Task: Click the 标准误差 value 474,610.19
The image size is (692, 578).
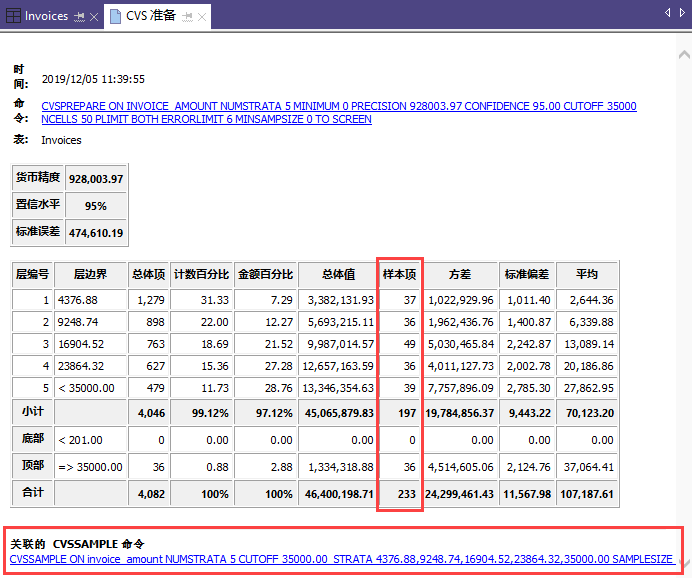Action: pyautogui.click(x=96, y=233)
